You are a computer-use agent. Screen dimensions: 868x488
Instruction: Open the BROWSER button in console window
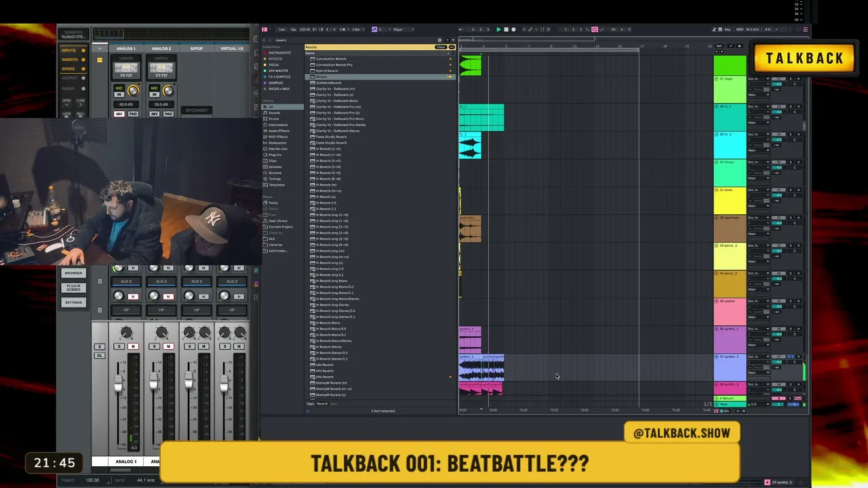(73, 273)
